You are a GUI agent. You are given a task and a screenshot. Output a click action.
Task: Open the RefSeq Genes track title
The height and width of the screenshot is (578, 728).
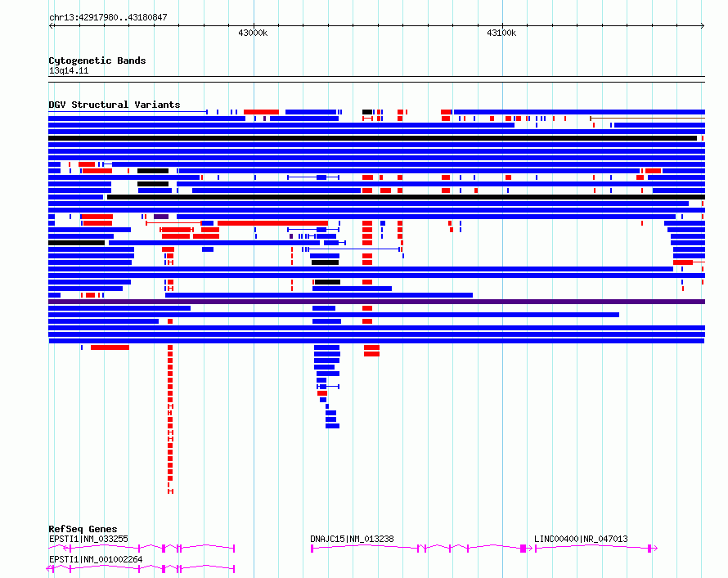point(83,529)
